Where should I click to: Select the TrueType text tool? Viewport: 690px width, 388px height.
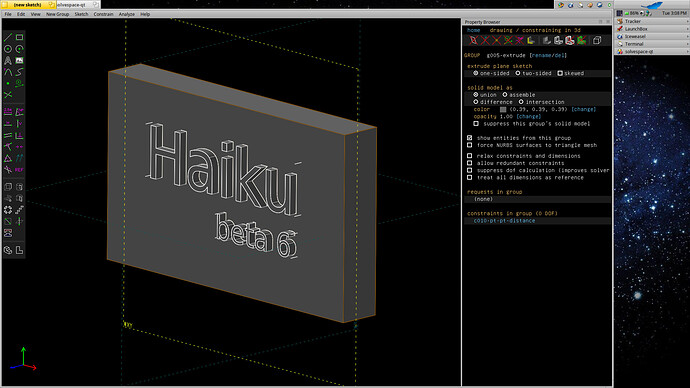[8, 60]
